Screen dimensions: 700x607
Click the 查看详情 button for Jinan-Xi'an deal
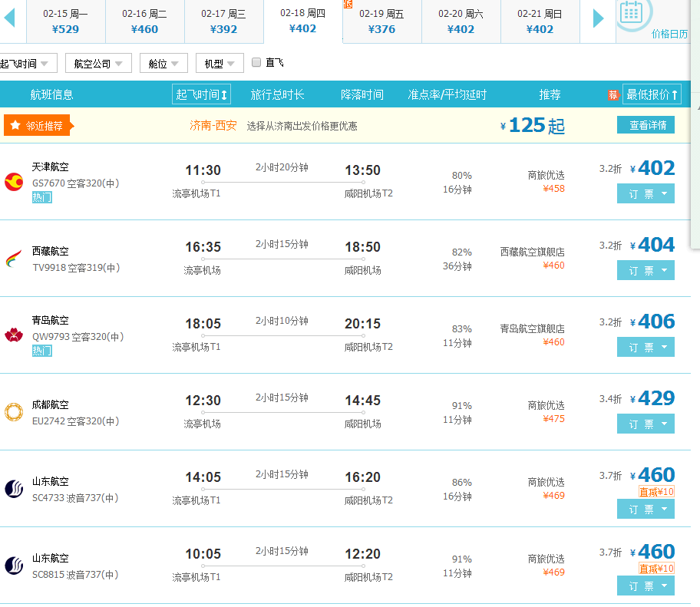point(646,124)
